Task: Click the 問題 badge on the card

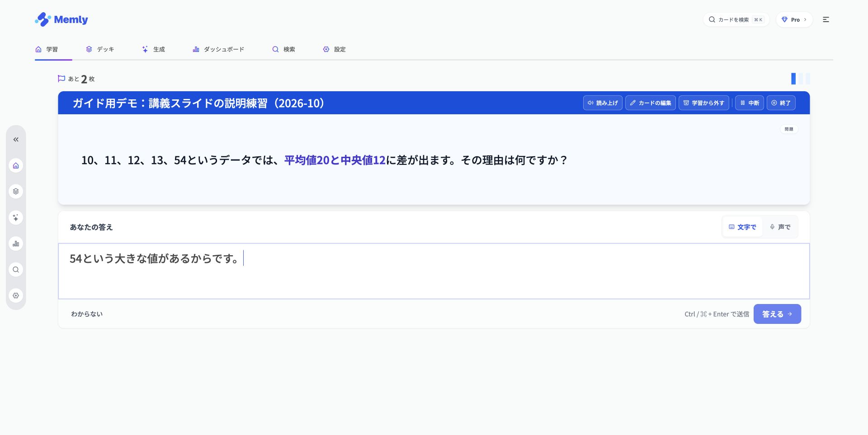Action: click(x=789, y=129)
